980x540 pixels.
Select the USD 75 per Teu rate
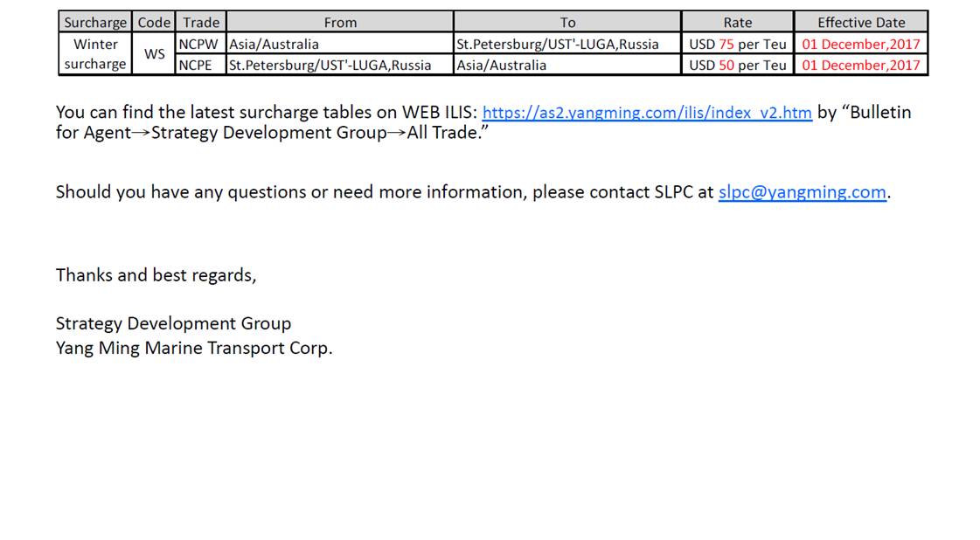738,44
